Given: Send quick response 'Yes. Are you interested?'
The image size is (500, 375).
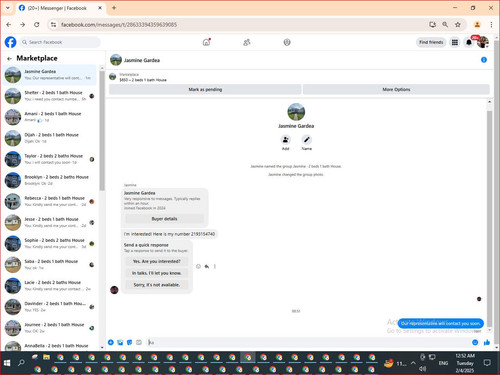Looking at the screenshot, I should (x=157, y=261).
